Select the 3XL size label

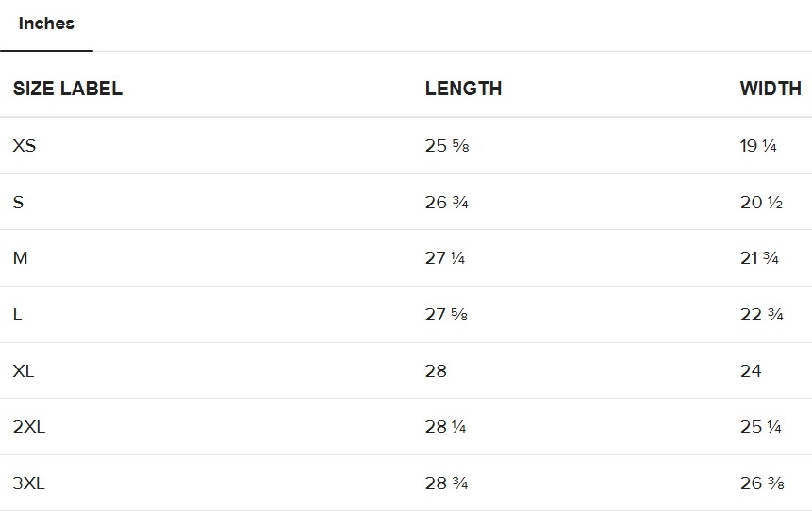[x=29, y=483]
